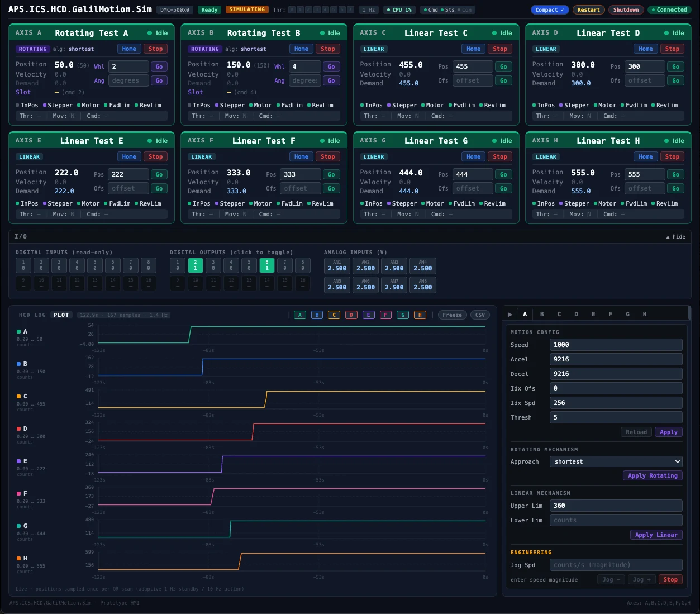Image resolution: width=700 pixels, height=614 pixels.
Task: Click Go beside Axis C Pos field
Action: 503,66
